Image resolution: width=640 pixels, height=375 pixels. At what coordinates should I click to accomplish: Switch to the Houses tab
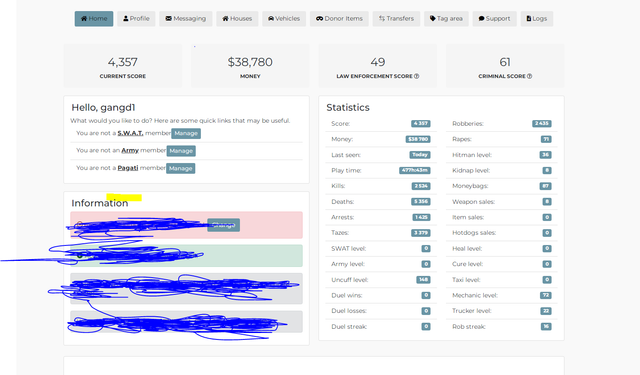(x=237, y=19)
